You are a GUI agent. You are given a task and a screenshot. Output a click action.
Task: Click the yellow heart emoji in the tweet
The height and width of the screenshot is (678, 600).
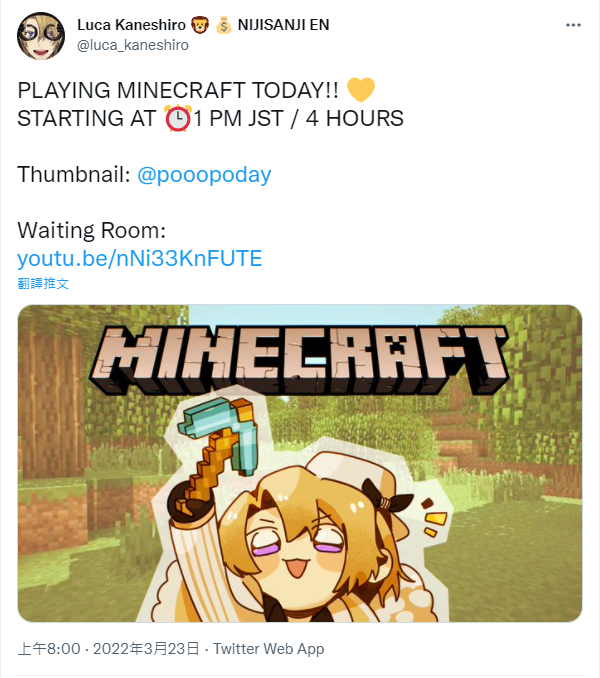(x=361, y=90)
